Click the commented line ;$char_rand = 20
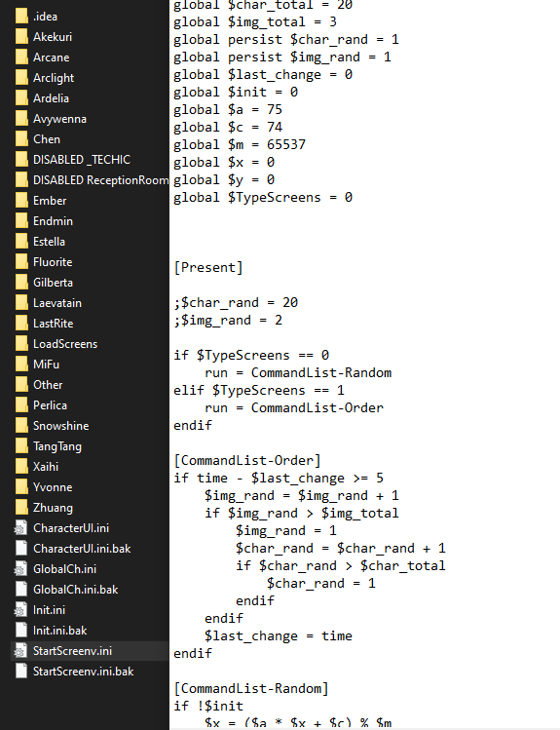560x730 pixels. coord(236,302)
